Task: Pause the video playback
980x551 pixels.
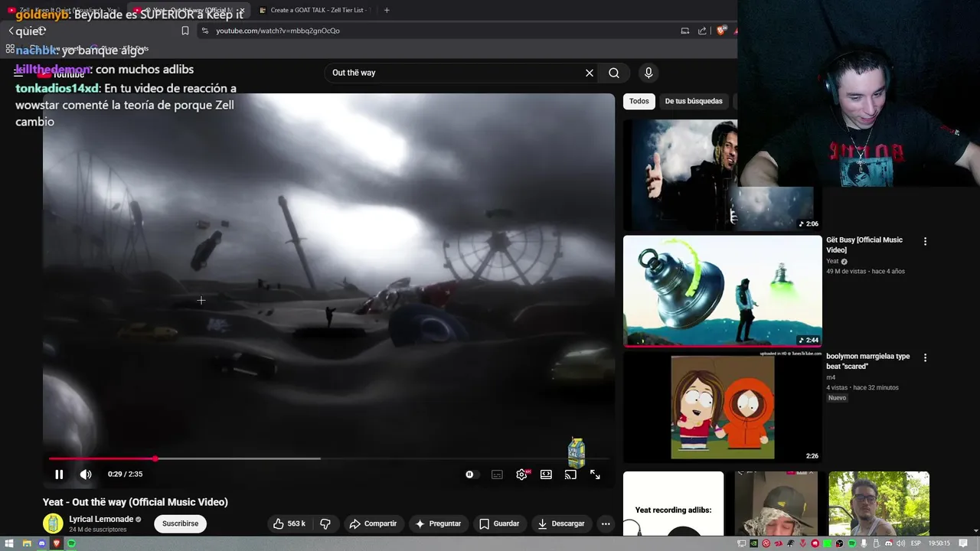Action: coord(59,474)
